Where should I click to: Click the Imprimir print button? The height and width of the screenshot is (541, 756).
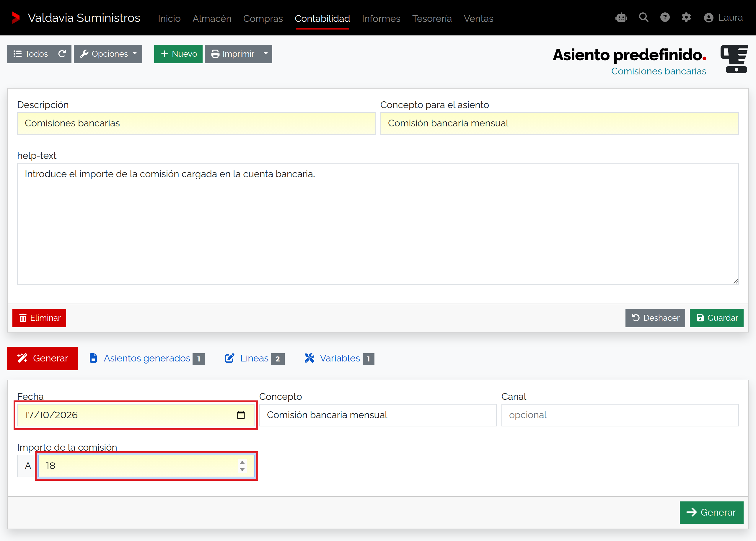coord(232,54)
